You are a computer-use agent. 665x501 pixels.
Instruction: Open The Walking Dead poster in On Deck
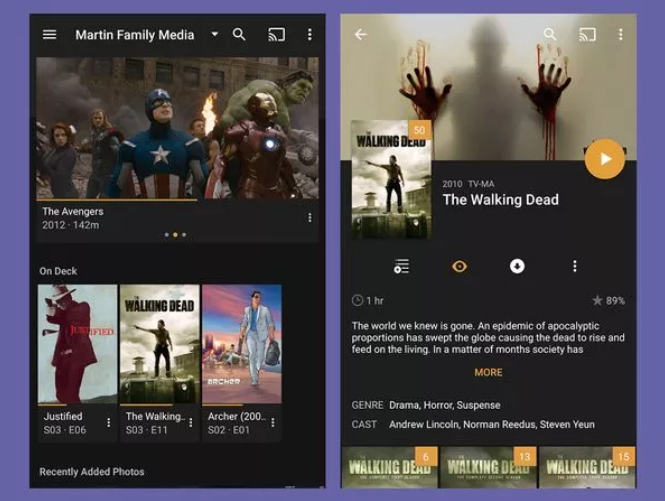tap(160, 344)
